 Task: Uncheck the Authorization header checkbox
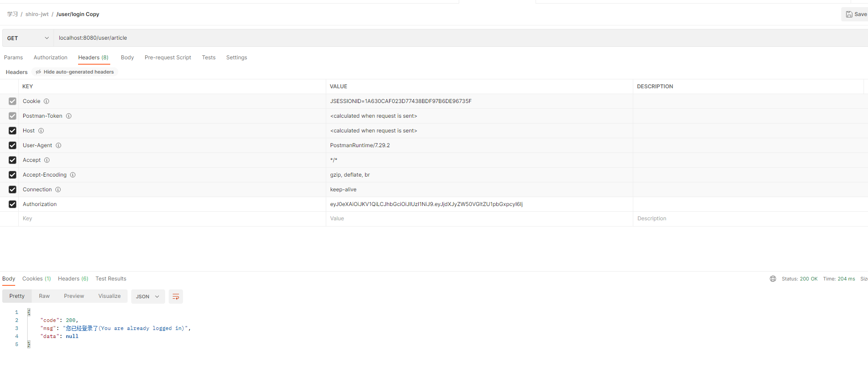12,204
